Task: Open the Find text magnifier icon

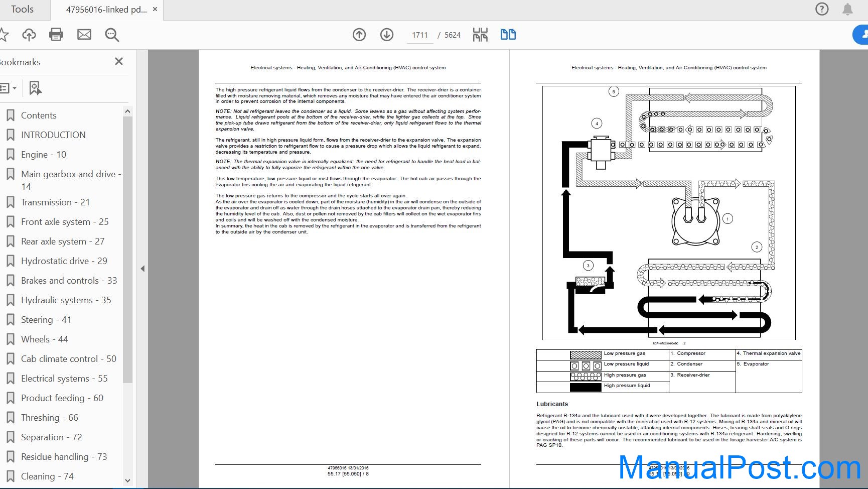Action: pyautogui.click(x=112, y=35)
